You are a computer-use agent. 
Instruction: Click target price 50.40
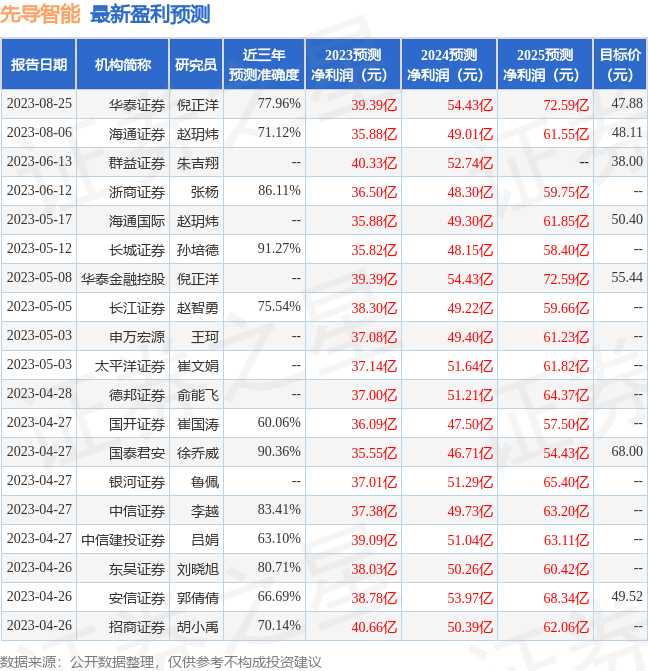pos(627,219)
